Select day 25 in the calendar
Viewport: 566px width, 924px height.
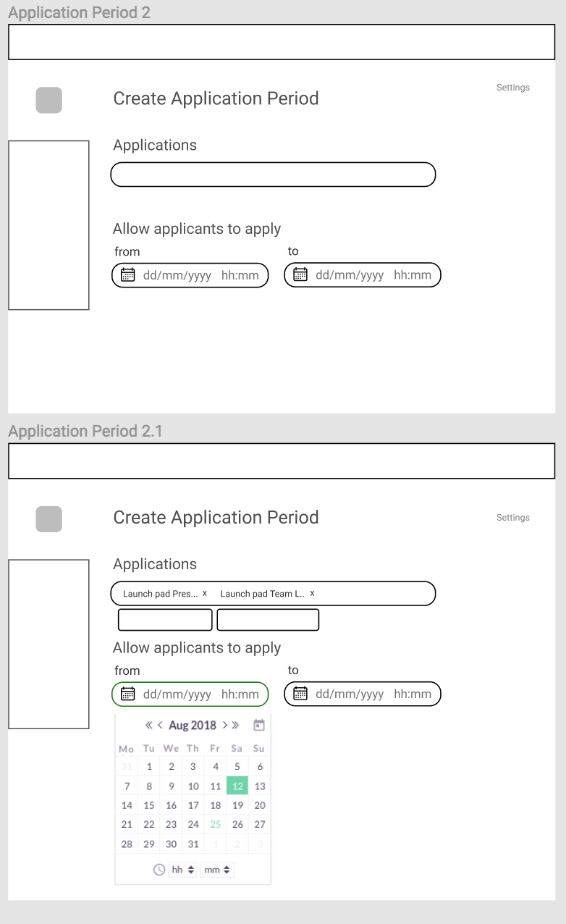[x=214, y=824]
